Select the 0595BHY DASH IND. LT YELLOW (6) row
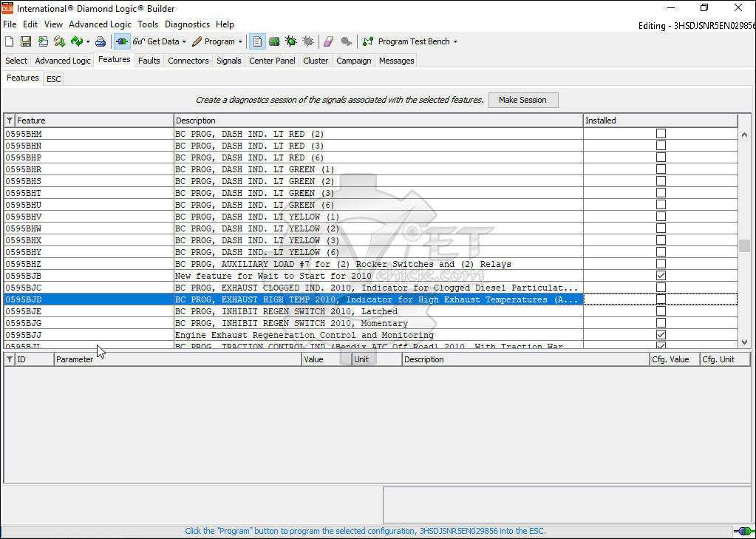Viewport: 756px width, 539px height. (x=371, y=252)
